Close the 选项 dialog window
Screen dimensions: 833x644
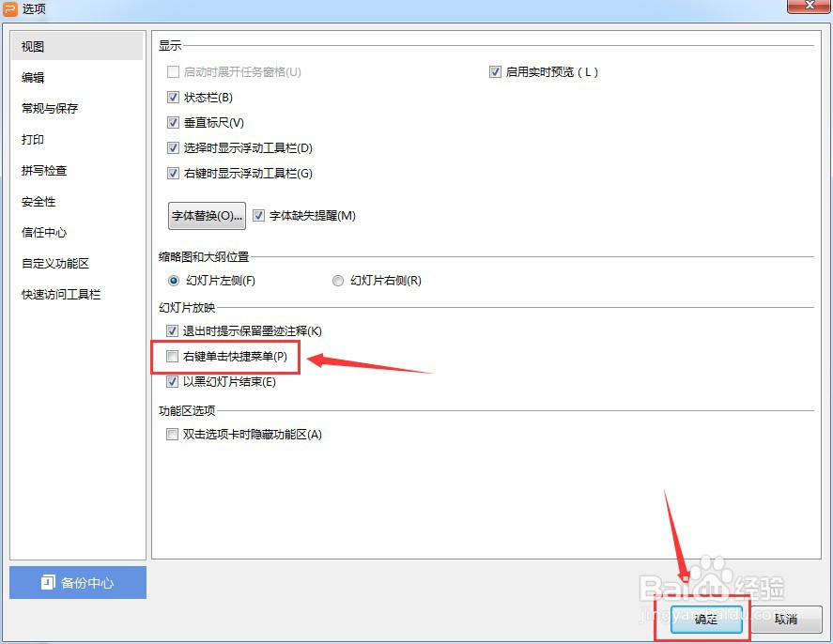click(809, 6)
